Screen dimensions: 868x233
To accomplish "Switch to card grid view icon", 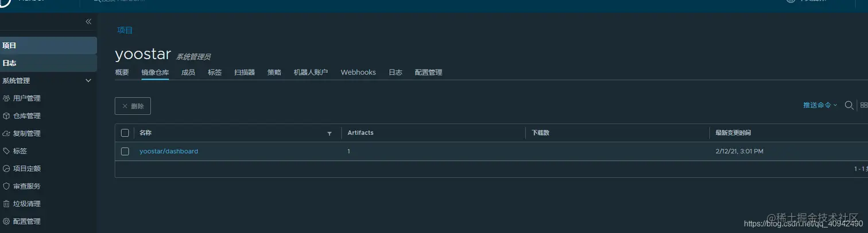I will click(864, 105).
